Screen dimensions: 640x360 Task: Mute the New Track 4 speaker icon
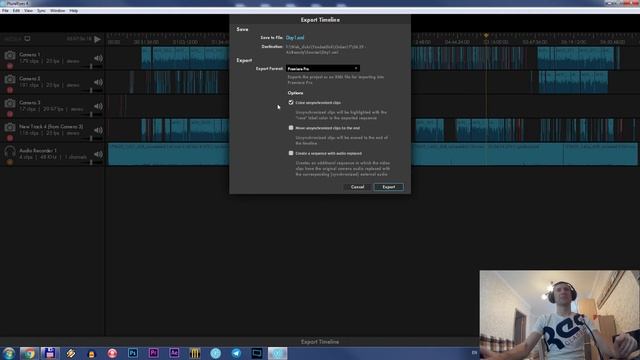pyautogui.click(x=98, y=130)
